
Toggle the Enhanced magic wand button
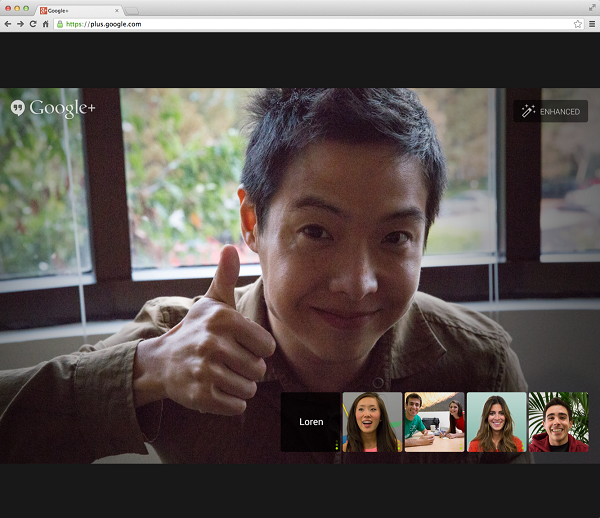point(550,111)
